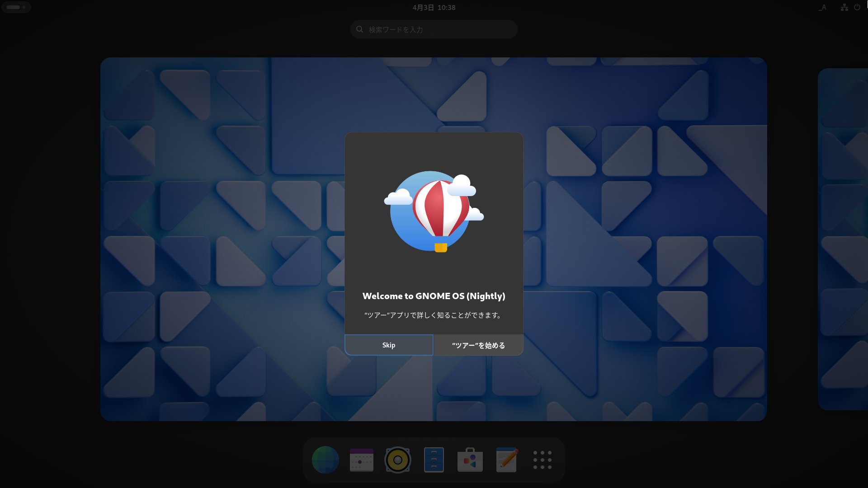This screenshot has width=868, height=488.
Task: Open the Text Editor pencil icon
Action: click(x=506, y=460)
